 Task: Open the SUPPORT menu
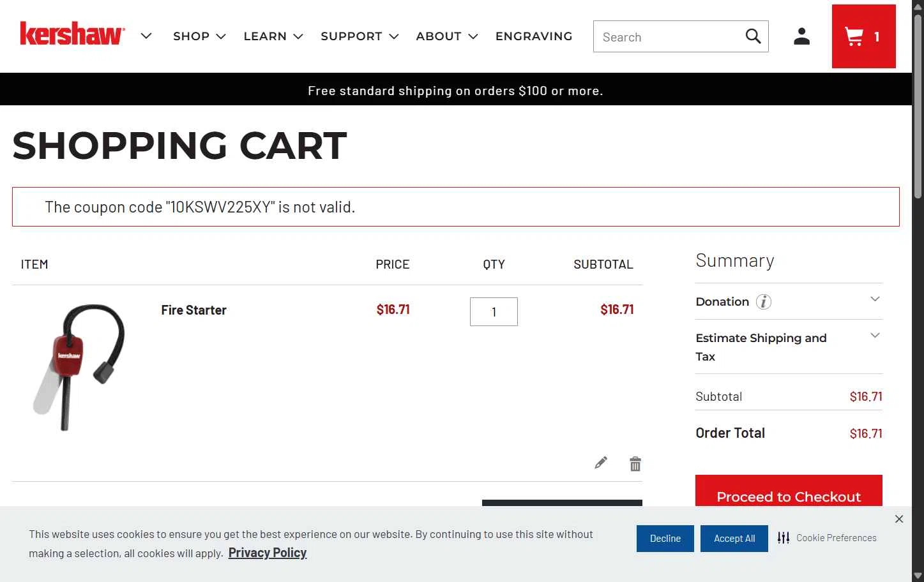(360, 36)
